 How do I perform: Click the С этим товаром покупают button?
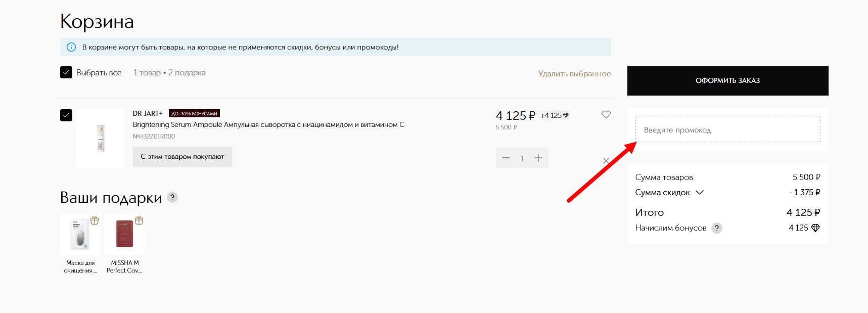coord(182,157)
